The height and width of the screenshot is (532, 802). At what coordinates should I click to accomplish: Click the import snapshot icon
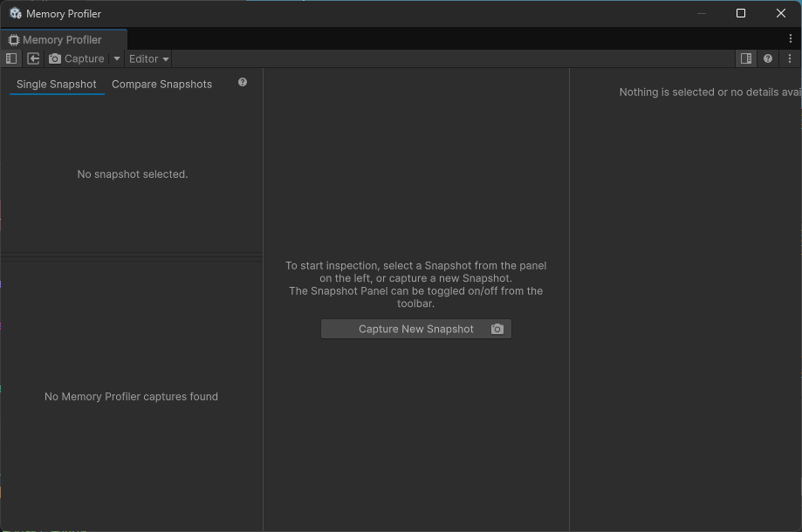click(x=33, y=58)
